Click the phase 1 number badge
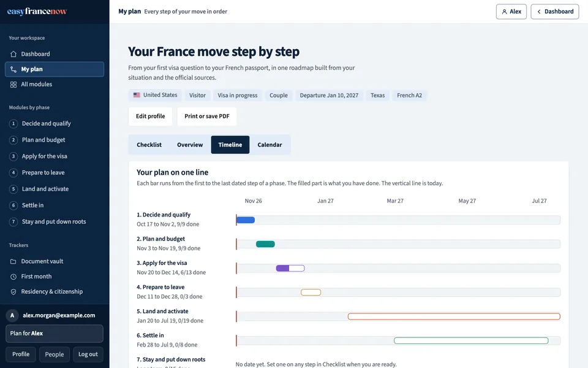Screen dimensions: 588x368 click(x=13, y=123)
